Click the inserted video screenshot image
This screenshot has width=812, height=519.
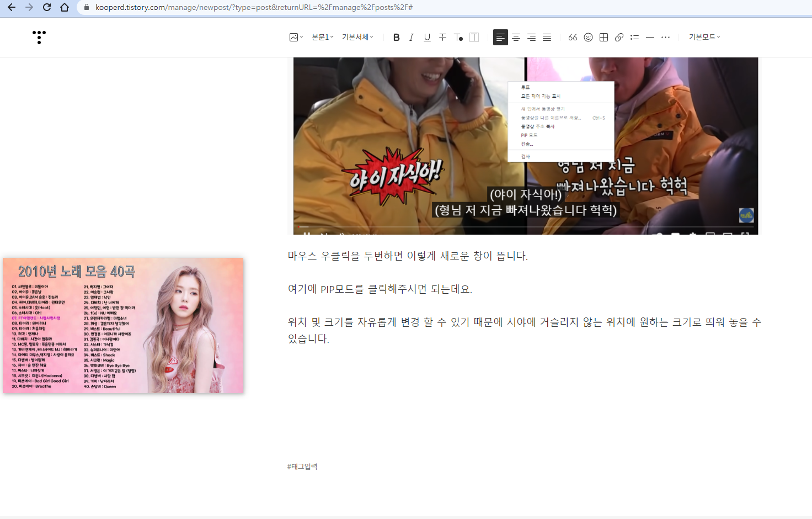[526, 146]
